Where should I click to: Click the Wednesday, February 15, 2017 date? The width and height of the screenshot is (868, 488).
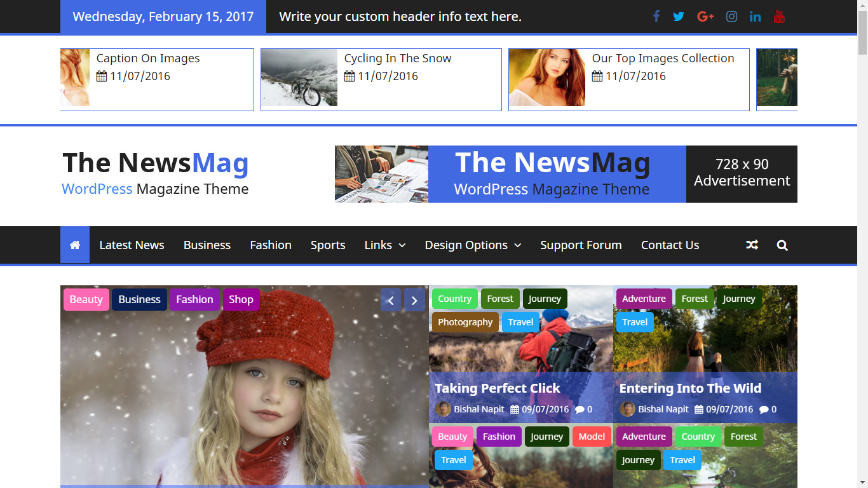(163, 17)
